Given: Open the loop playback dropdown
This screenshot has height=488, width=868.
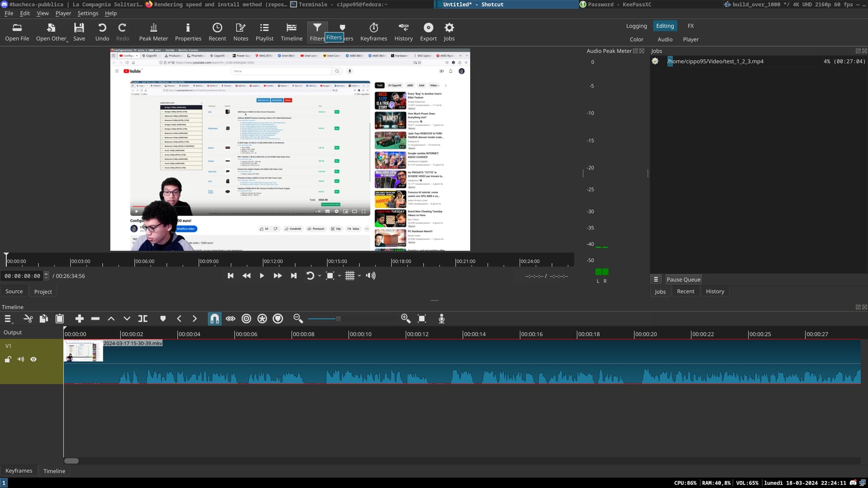Looking at the screenshot, I should tap(320, 276).
